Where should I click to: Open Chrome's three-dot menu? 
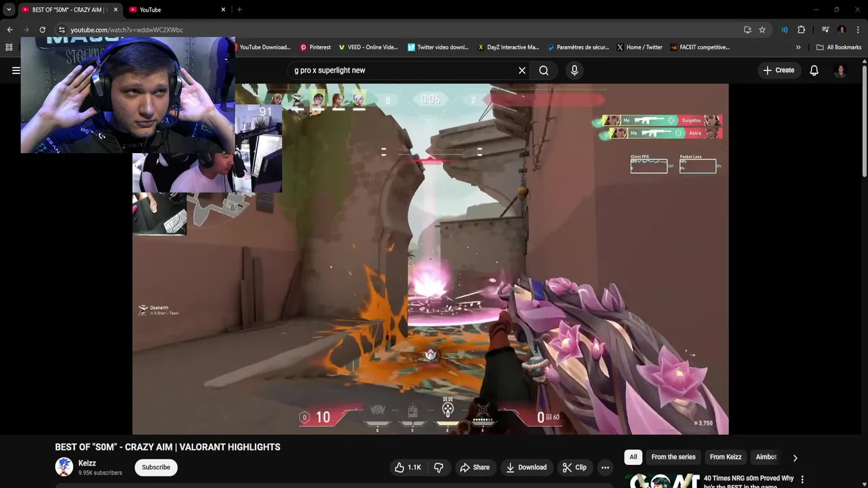coord(858,30)
